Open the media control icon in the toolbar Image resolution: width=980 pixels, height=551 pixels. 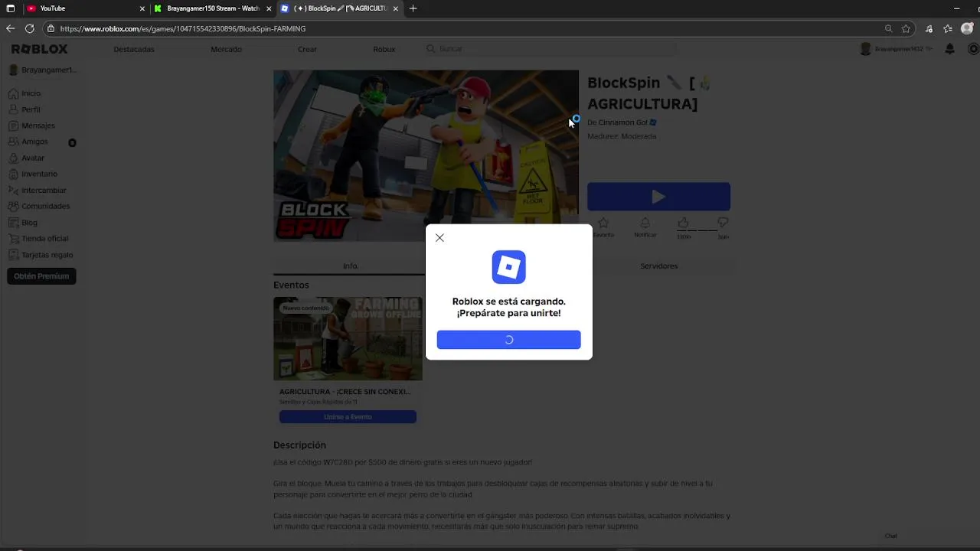coord(929,28)
